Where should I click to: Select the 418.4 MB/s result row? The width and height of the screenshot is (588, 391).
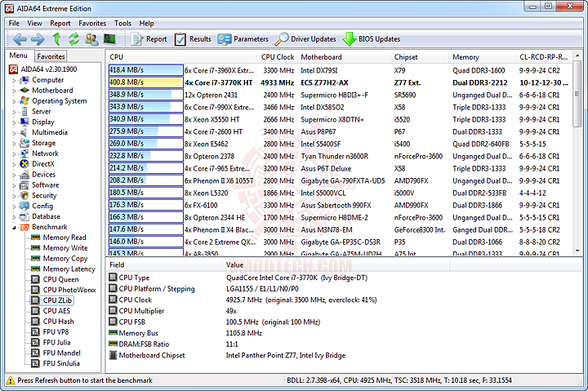pos(340,70)
